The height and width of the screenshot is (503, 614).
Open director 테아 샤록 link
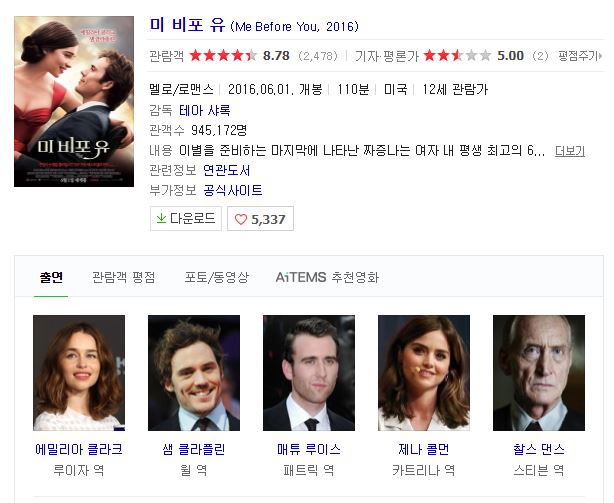[204, 110]
